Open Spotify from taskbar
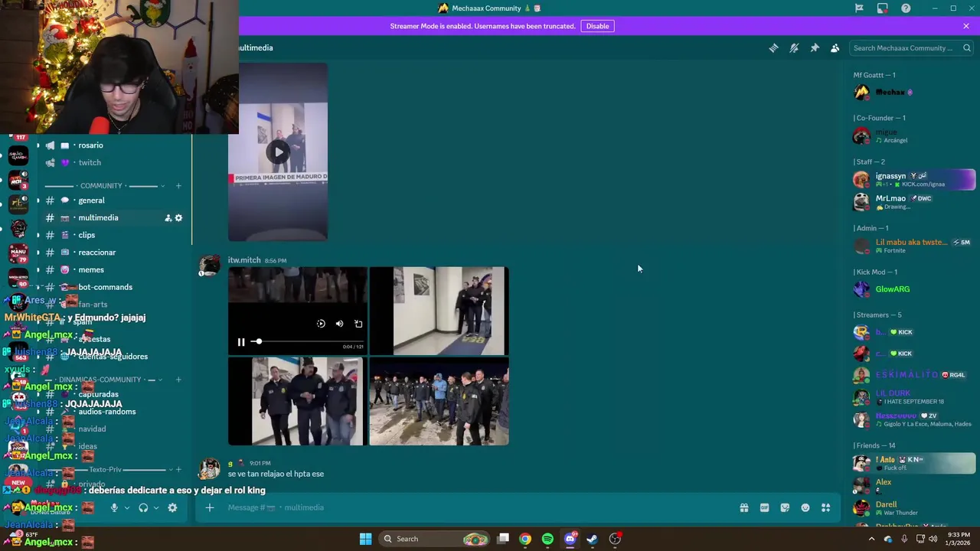This screenshot has width=980, height=551. click(547, 539)
